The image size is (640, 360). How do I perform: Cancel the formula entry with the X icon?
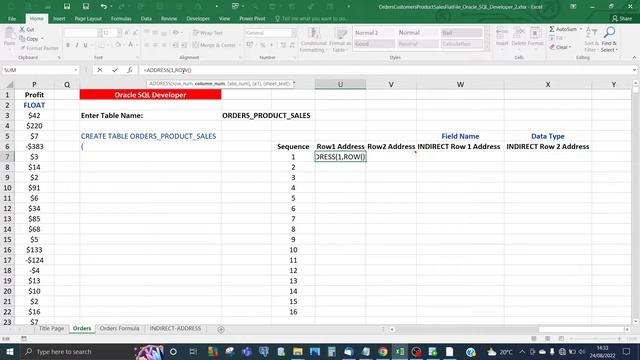[x=100, y=70]
